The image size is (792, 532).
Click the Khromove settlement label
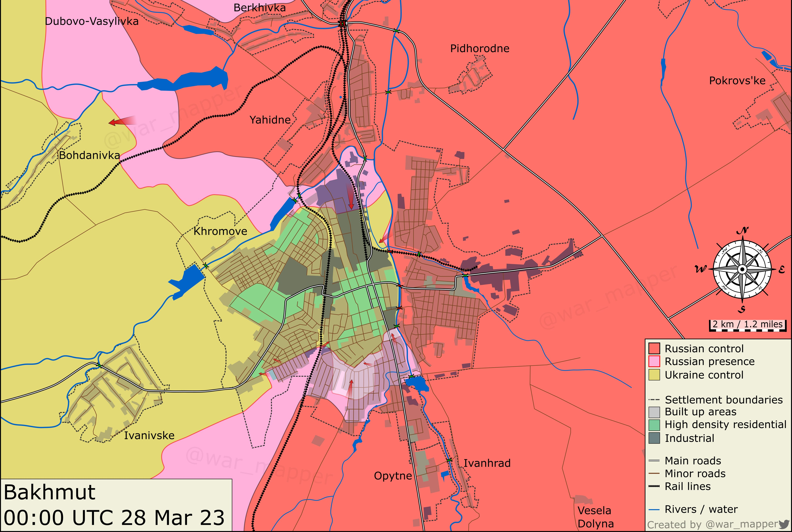[x=220, y=231]
